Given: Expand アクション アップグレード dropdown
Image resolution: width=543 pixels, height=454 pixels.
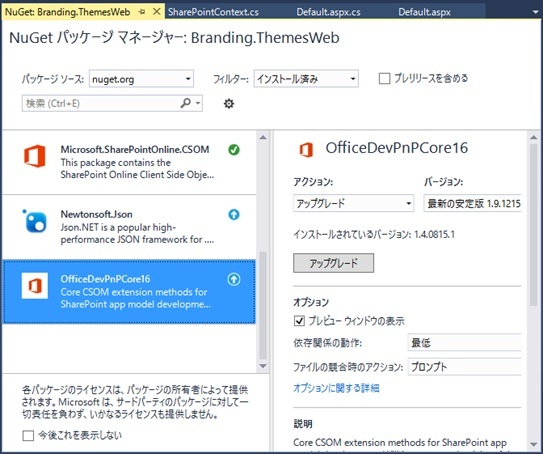Looking at the screenshot, I should [x=354, y=203].
